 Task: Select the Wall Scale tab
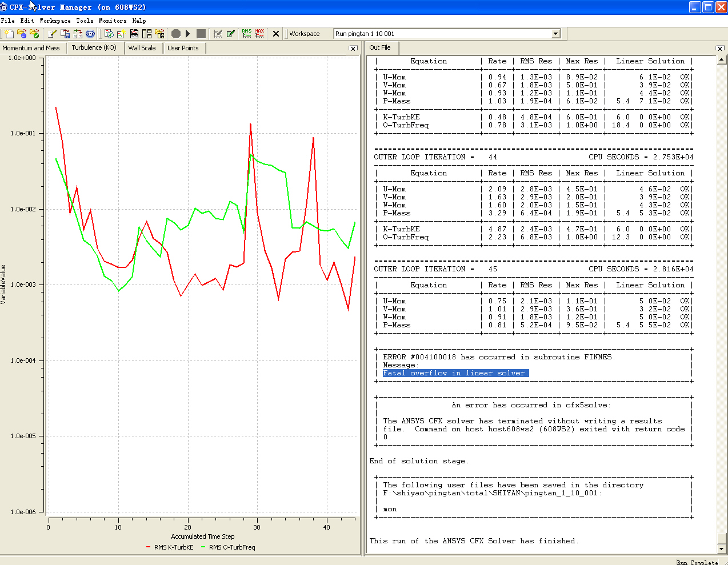click(x=142, y=48)
